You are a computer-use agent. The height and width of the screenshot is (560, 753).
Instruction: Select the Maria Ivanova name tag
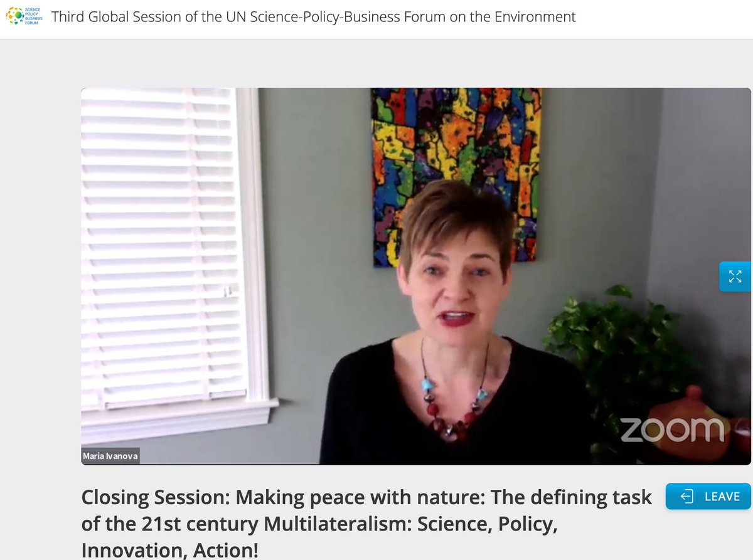[110, 455]
